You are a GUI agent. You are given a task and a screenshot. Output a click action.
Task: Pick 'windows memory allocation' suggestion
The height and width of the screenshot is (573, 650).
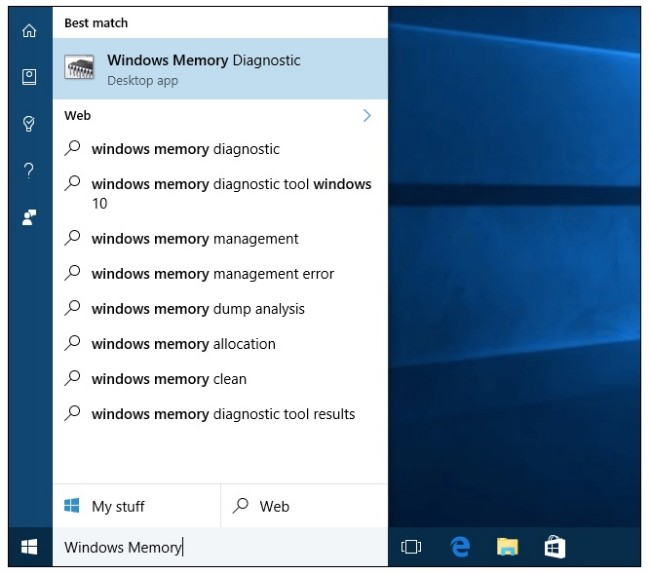point(221,344)
